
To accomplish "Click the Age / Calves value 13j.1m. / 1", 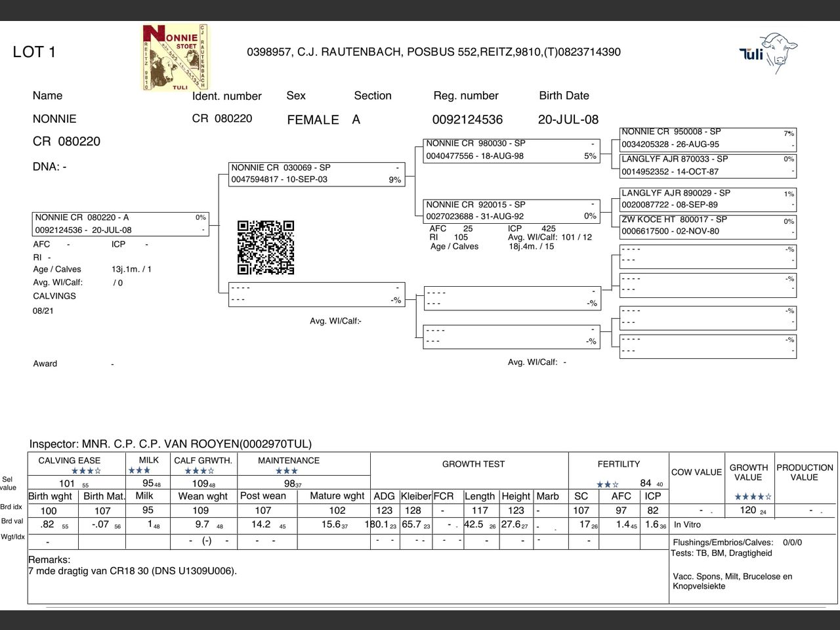I will [x=131, y=269].
